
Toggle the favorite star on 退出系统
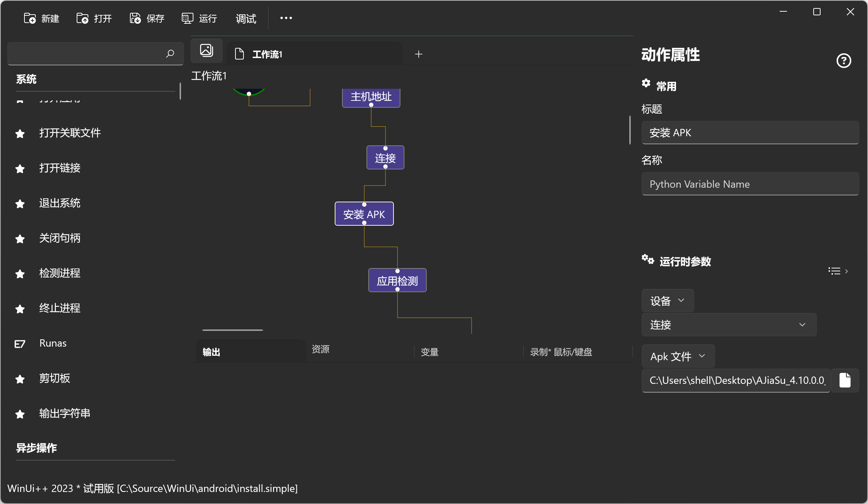20,204
